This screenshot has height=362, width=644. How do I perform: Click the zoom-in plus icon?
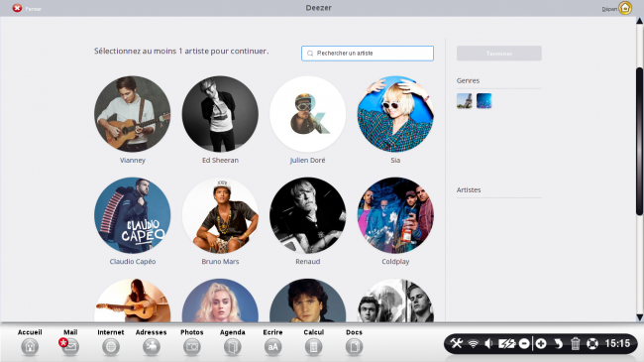541,343
